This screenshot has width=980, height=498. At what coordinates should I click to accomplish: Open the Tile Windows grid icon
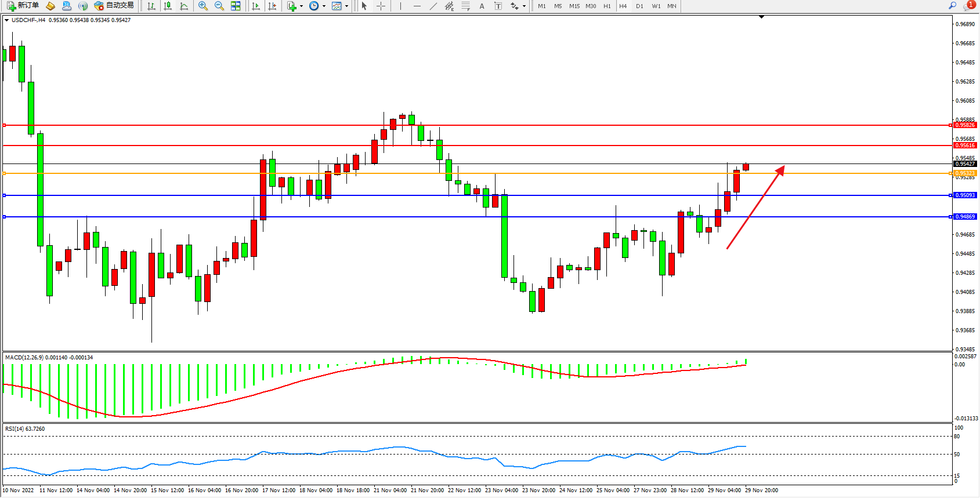click(236, 6)
